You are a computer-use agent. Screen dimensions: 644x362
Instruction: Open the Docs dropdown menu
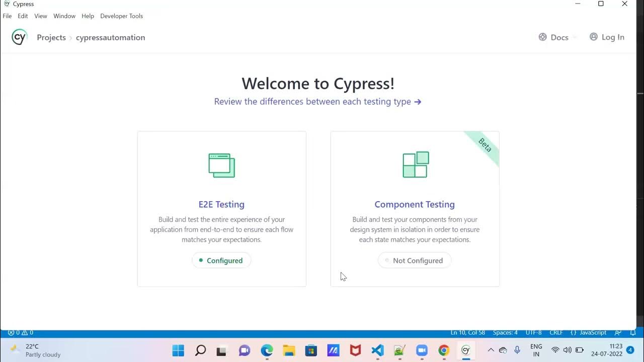(557, 37)
